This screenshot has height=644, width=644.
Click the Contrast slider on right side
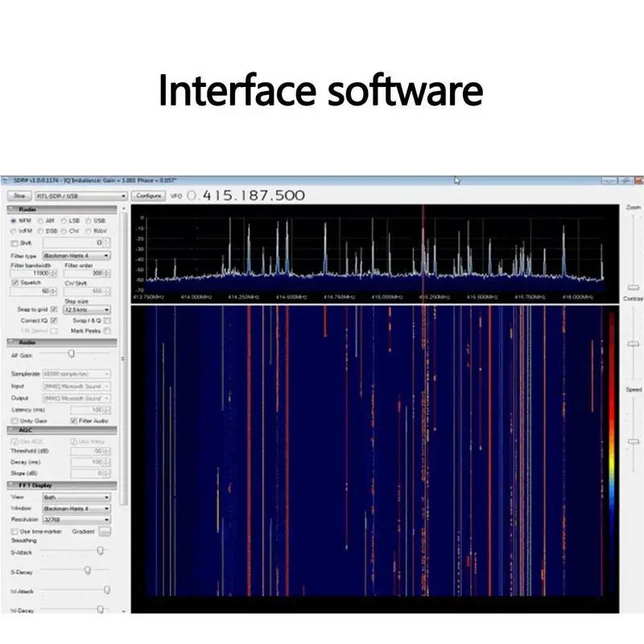(x=634, y=344)
